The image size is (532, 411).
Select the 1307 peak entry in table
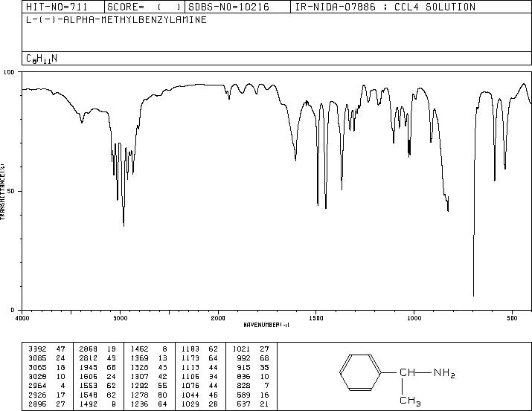coord(149,377)
